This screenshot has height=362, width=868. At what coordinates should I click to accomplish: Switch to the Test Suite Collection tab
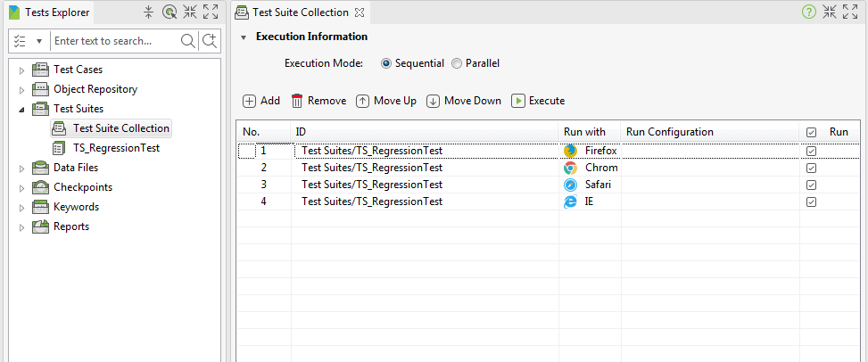[x=300, y=12]
